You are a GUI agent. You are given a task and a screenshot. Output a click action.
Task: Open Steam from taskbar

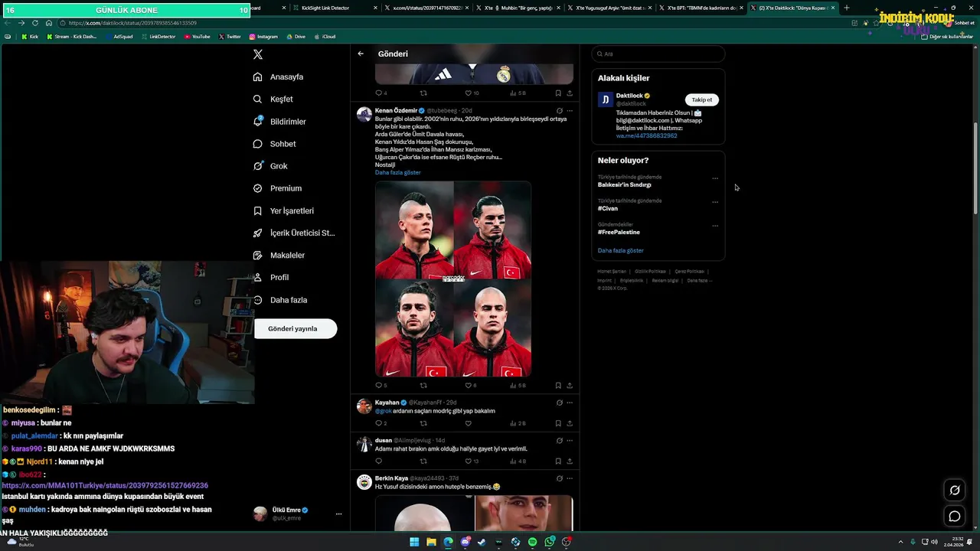(x=482, y=542)
